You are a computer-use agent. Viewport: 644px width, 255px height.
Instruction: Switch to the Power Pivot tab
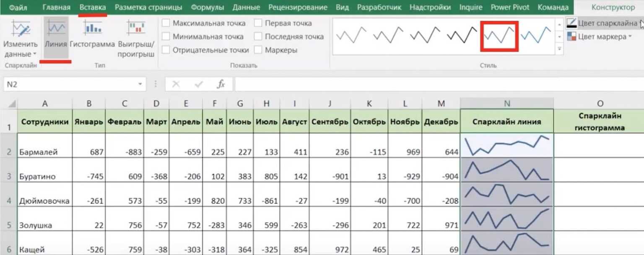(x=510, y=7)
